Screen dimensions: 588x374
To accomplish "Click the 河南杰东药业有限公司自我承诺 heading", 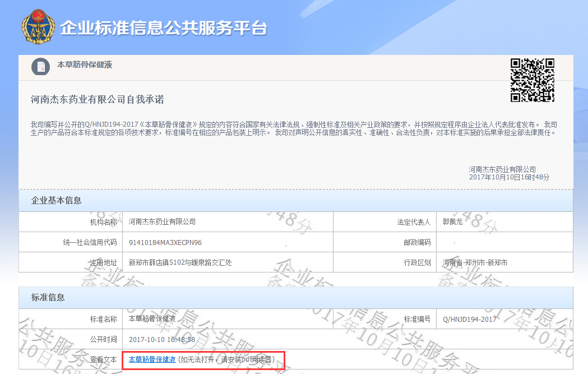I will (x=98, y=99).
